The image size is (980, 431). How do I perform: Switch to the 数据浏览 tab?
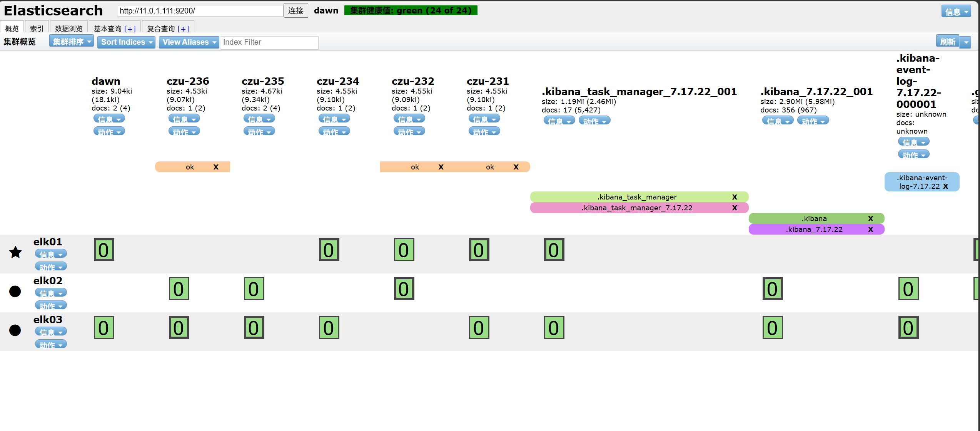pos(68,28)
